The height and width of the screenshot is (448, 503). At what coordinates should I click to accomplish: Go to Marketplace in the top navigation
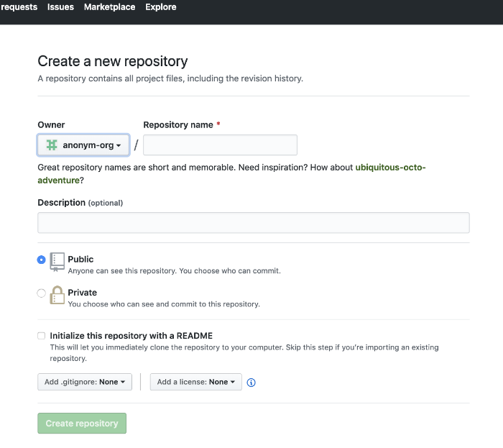click(109, 7)
